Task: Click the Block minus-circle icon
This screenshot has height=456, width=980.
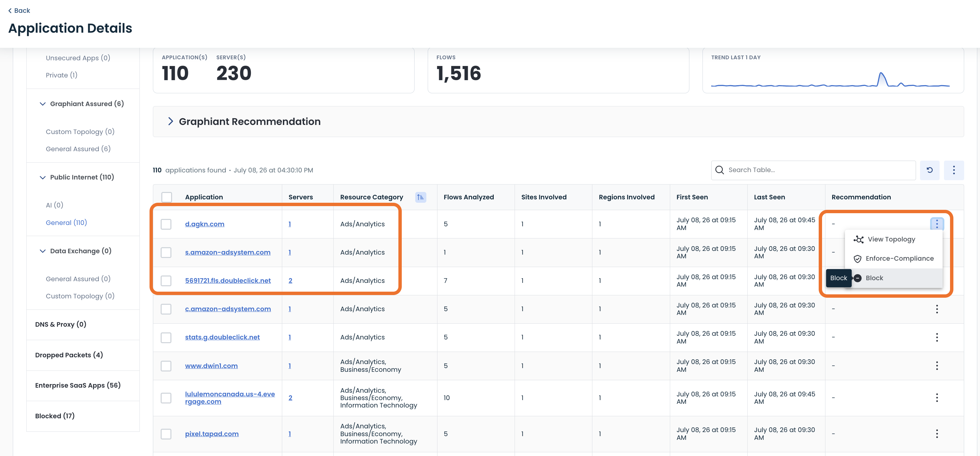Action: pos(857,278)
